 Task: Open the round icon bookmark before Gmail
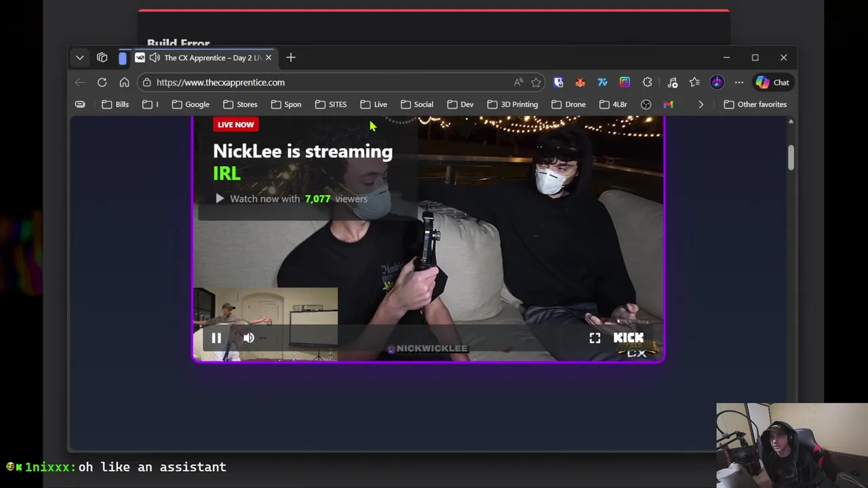(x=646, y=104)
